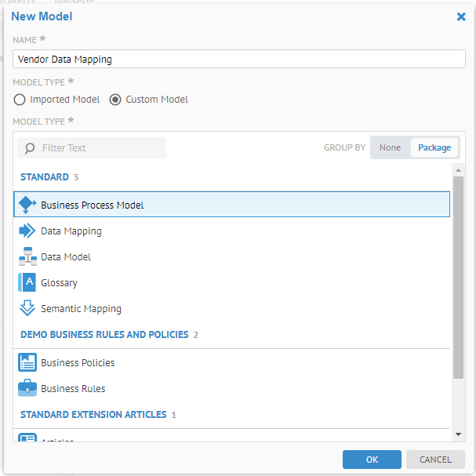Viewport: 476px width, 476px height.
Task: Set Group By to Package
Action: [x=434, y=147]
